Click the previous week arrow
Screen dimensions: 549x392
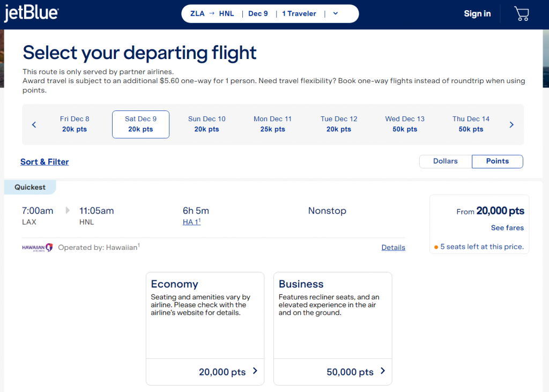coord(34,124)
